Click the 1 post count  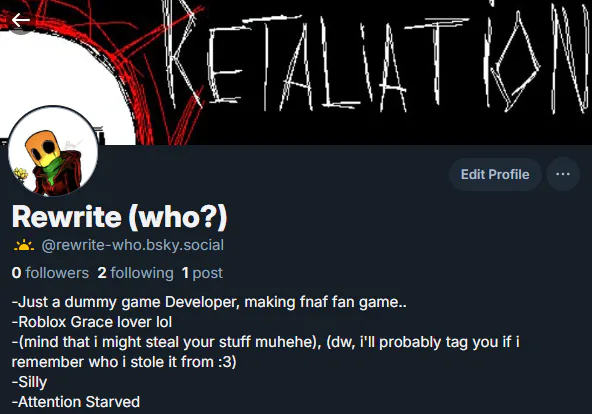tap(202, 273)
